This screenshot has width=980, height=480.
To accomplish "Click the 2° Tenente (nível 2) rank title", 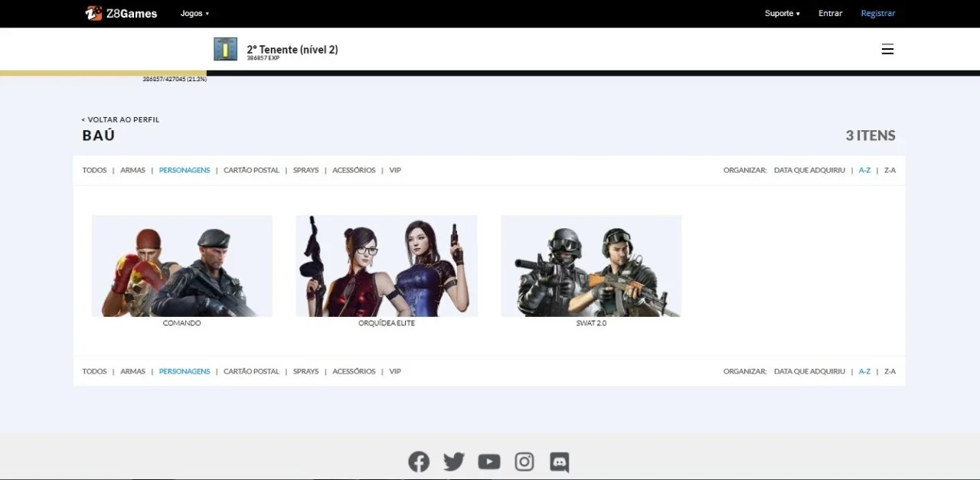I will [x=292, y=49].
